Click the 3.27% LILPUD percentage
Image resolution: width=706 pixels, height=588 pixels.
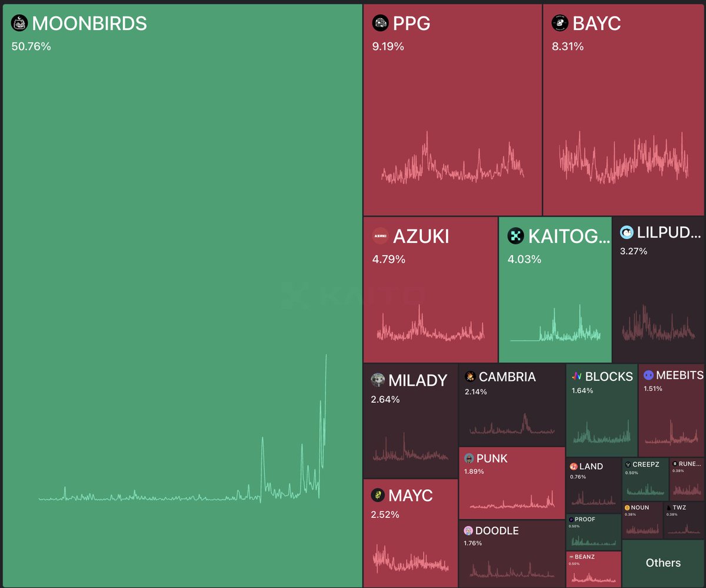coord(634,251)
